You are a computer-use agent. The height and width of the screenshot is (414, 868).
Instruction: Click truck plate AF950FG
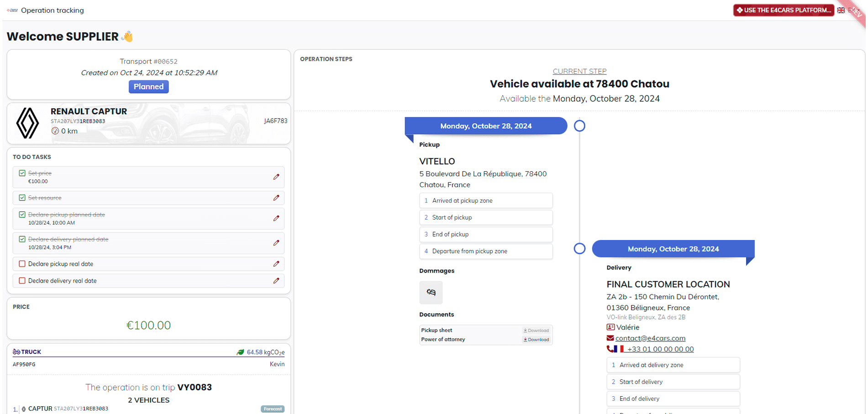(24, 364)
